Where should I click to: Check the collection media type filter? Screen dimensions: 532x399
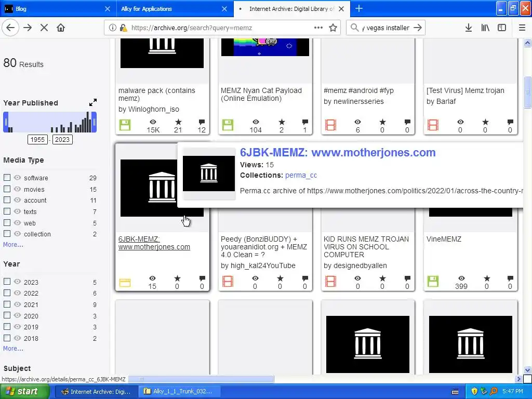click(x=7, y=233)
